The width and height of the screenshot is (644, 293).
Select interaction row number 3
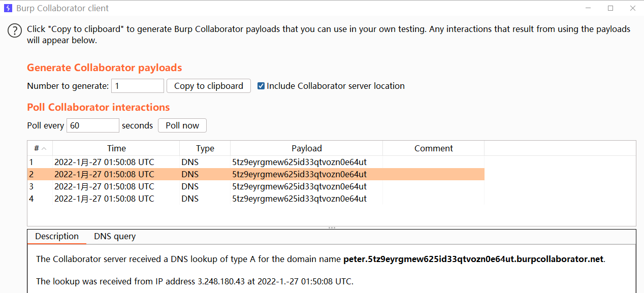tap(256, 186)
